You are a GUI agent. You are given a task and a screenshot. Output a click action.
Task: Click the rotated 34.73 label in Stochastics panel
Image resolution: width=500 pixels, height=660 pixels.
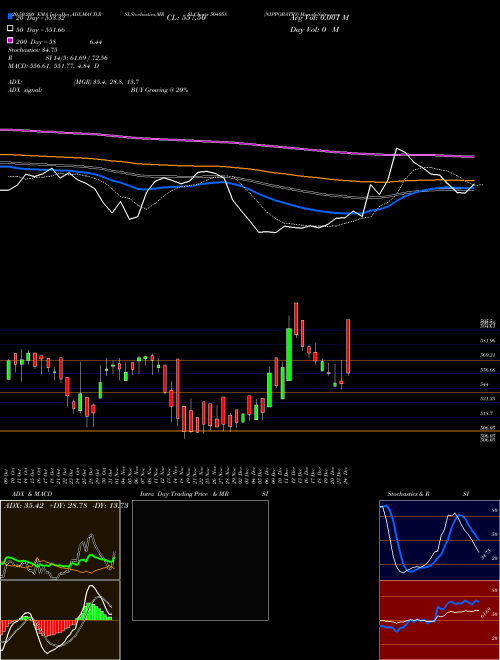(x=485, y=554)
